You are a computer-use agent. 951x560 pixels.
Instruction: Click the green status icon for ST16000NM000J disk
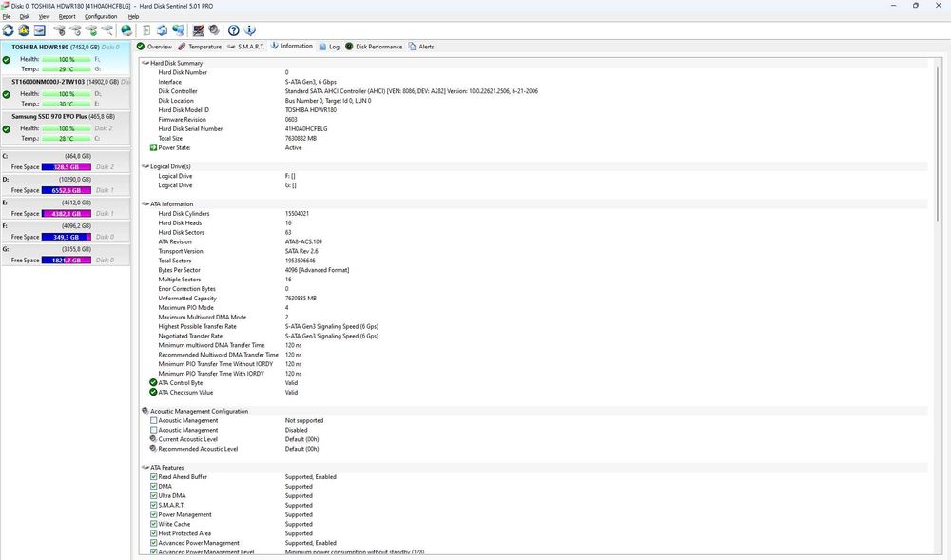7,94
